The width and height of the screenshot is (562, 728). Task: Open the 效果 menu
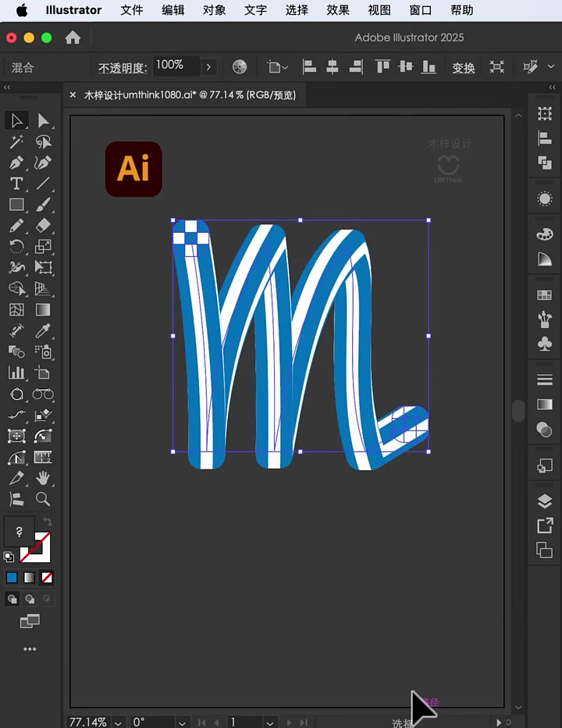point(338,10)
